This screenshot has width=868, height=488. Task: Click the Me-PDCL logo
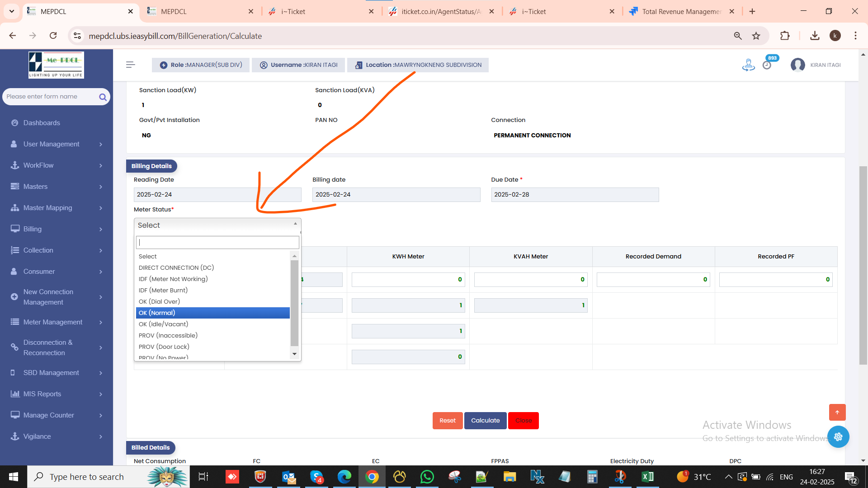pos(56,65)
